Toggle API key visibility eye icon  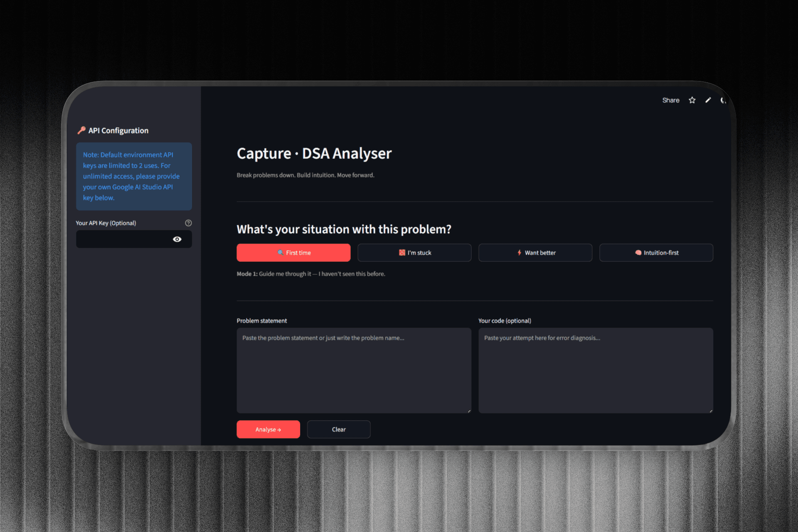pos(177,239)
